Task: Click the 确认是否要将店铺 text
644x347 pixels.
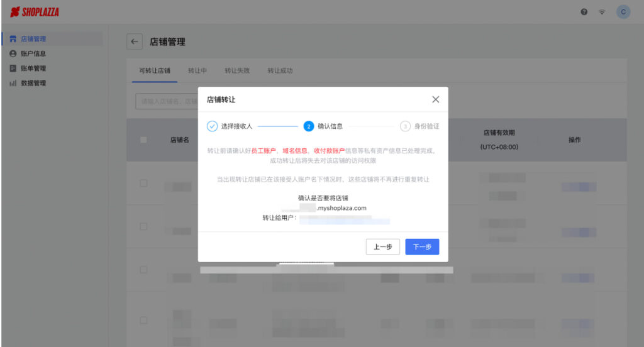Action: point(323,198)
